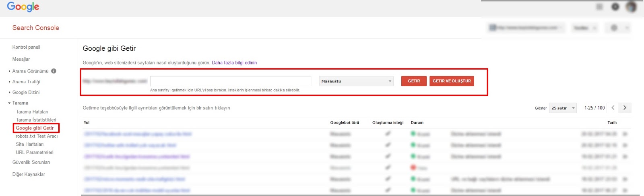Select Google gibi Getir menu item
Viewport: 644px width, 196px height.
click(x=35, y=128)
